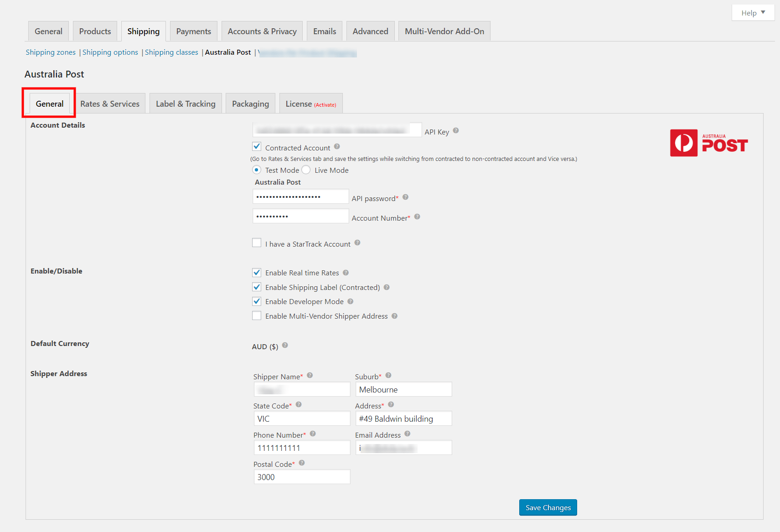Select the Live Mode radio button
This screenshot has height=532, width=780.
pyautogui.click(x=306, y=170)
